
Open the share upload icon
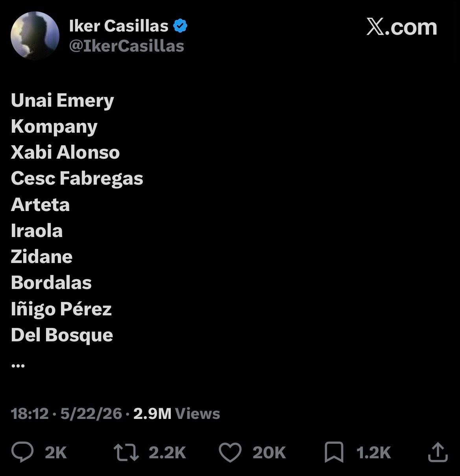[438, 452]
